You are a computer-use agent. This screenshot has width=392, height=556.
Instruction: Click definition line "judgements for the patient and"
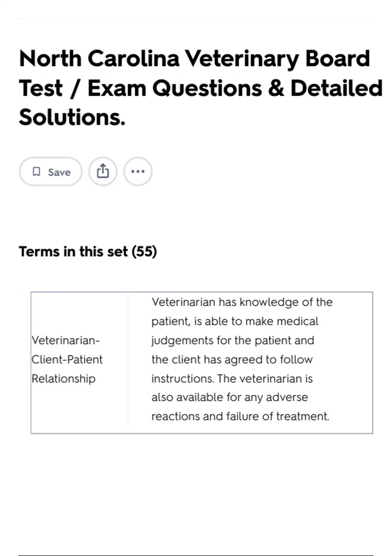pyautogui.click(x=233, y=340)
